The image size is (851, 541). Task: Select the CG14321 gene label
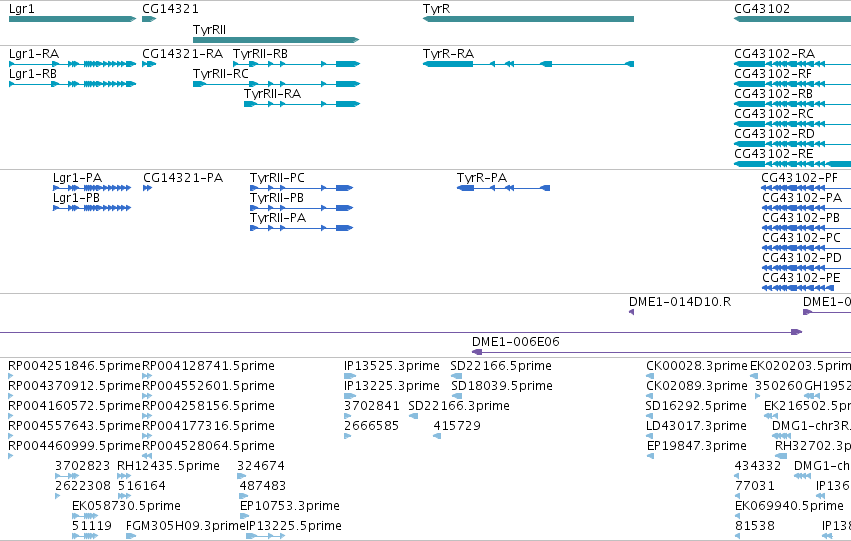point(170,9)
